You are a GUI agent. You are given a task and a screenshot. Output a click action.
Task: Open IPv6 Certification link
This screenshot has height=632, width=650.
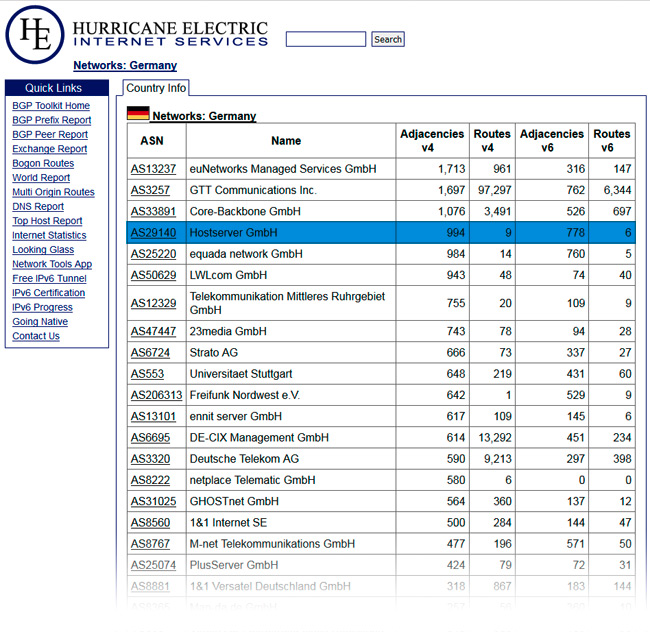(49, 293)
